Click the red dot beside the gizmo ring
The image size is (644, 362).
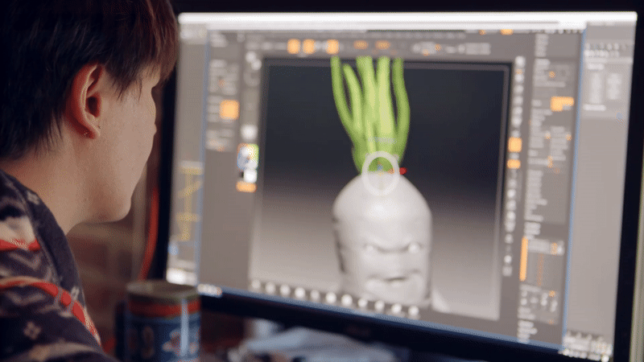[403, 171]
